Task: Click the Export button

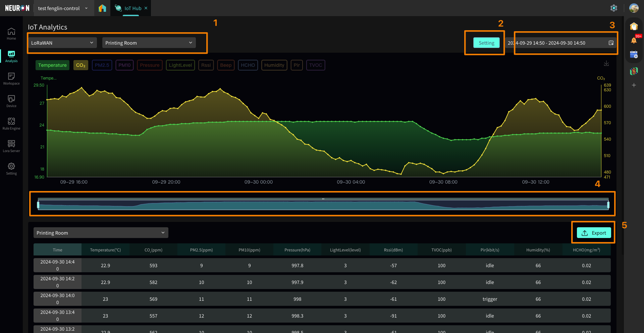Action: point(594,233)
